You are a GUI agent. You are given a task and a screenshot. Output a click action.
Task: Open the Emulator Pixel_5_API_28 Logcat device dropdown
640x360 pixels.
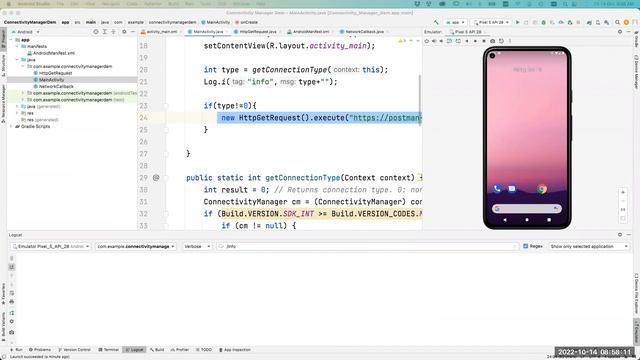click(51, 246)
